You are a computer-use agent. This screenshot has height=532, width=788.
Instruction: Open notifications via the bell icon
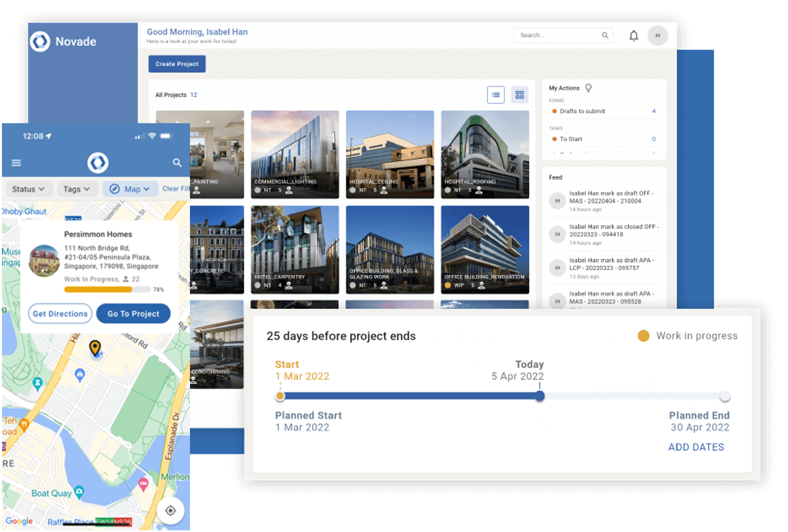tap(634, 35)
